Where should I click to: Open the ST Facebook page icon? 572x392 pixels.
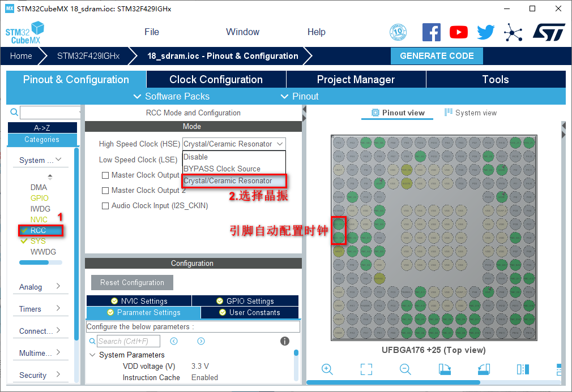click(x=432, y=32)
